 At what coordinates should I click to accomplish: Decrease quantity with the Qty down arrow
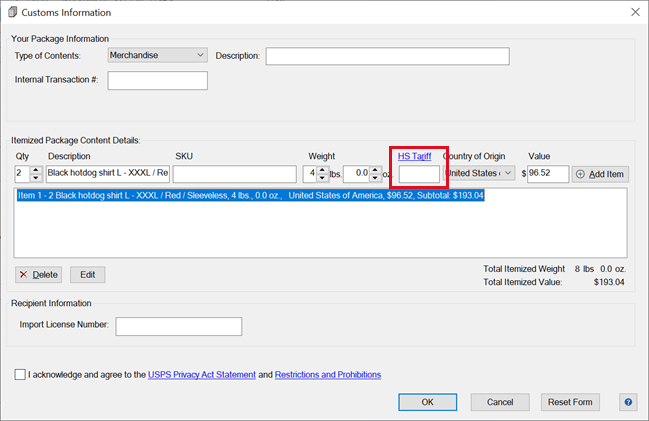pos(36,179)
